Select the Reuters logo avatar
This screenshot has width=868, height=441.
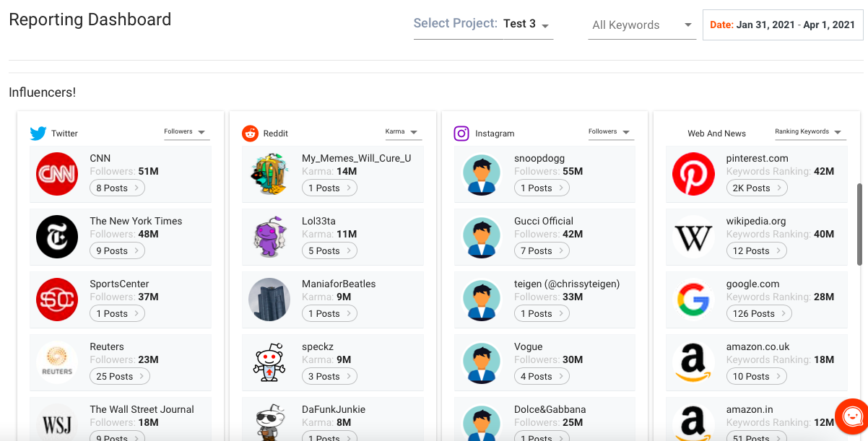[x=57, y=362]
